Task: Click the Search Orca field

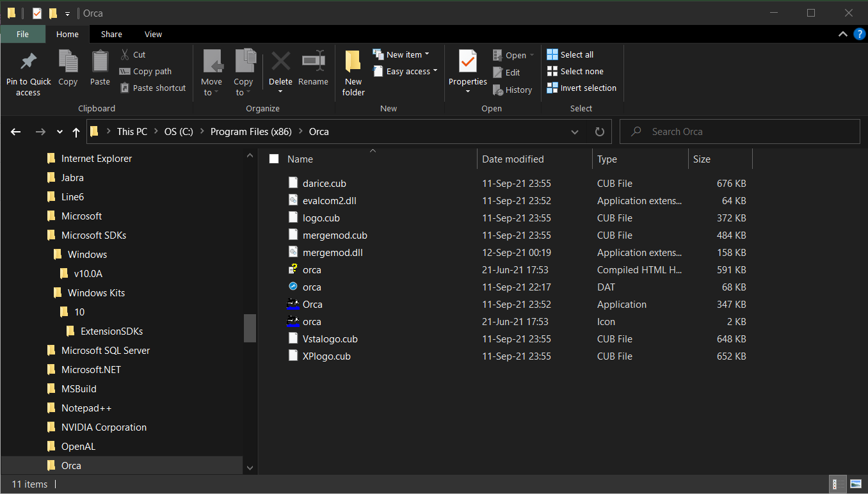Action: [x=740, y=132]
